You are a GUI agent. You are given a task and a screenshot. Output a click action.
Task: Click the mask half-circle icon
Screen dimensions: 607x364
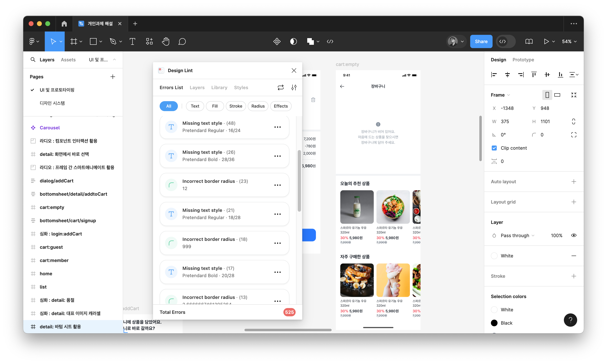pos(294,41)
